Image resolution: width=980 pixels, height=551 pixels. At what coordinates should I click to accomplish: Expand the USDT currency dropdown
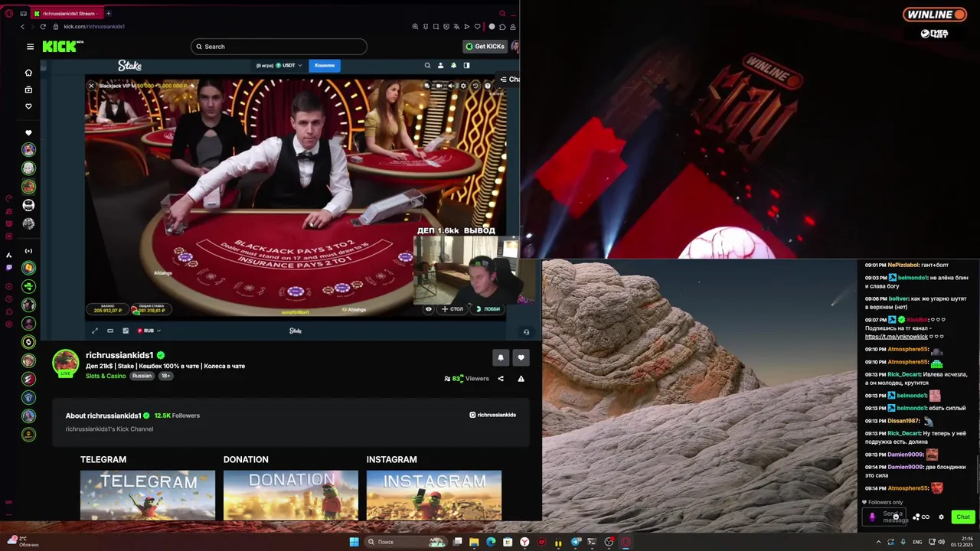pyautogui.click(x=289, y=66)
